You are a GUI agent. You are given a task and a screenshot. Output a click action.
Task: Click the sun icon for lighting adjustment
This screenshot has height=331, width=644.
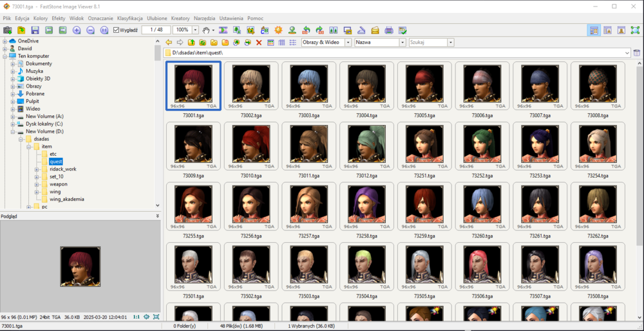[278, 30]
